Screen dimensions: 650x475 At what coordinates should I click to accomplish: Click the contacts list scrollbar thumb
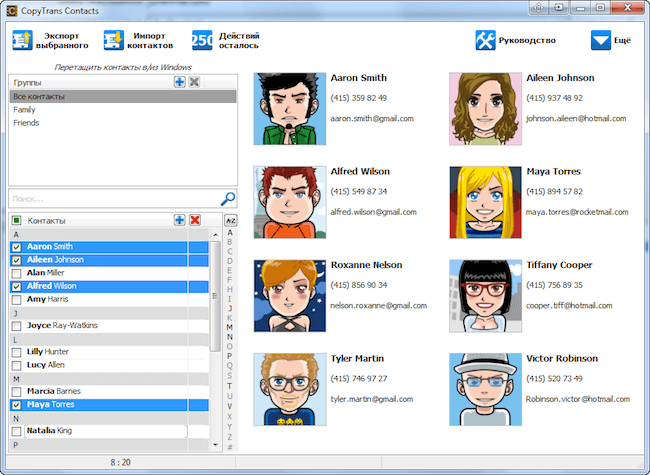[215, 296]
